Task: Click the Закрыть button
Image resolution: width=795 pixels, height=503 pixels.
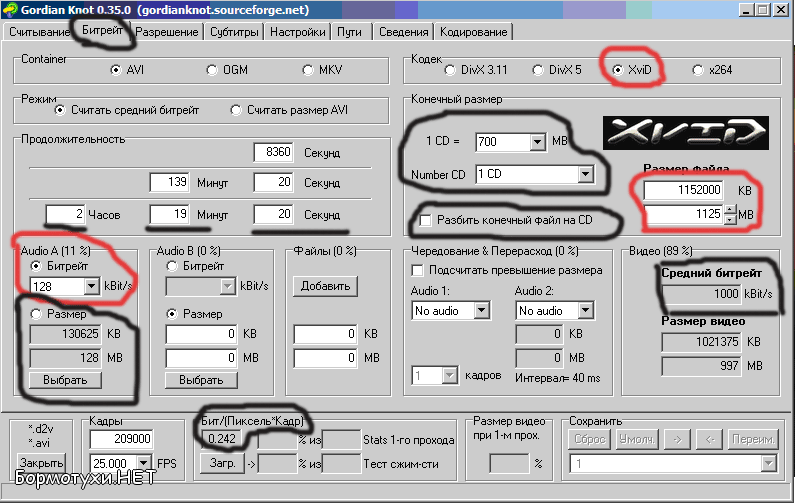Action: [41, 463]
